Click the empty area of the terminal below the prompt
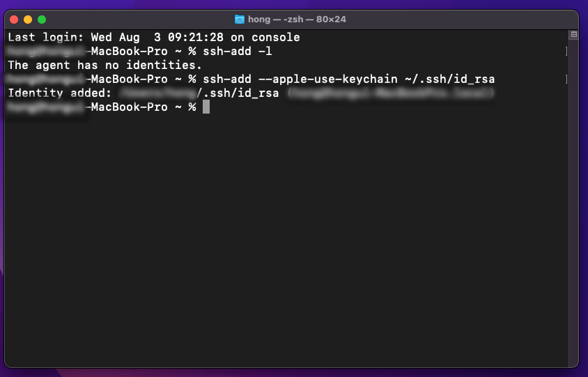588x377 pixels. [279, 244]
